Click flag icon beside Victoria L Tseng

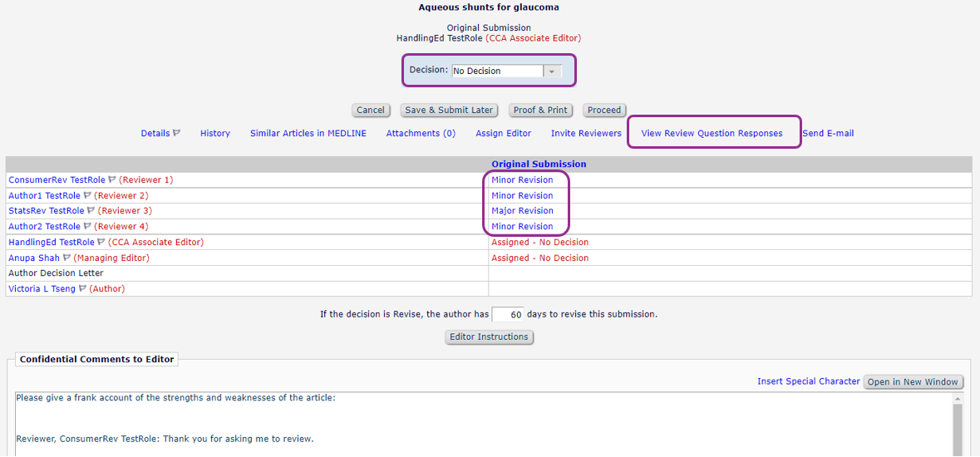click(x=82, y=289)
